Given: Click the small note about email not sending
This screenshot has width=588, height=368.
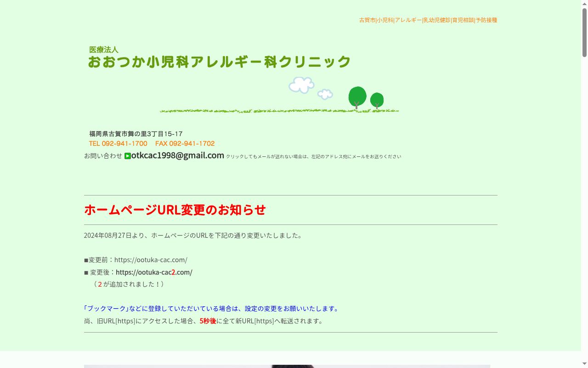Looking at the screenshot, I should tap(314, 157).
